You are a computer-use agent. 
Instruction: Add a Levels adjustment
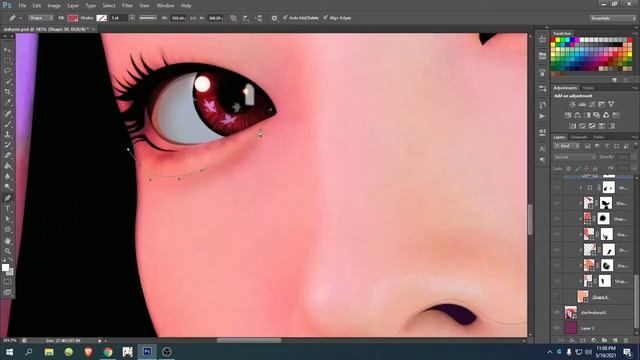(x=582, y=104)
